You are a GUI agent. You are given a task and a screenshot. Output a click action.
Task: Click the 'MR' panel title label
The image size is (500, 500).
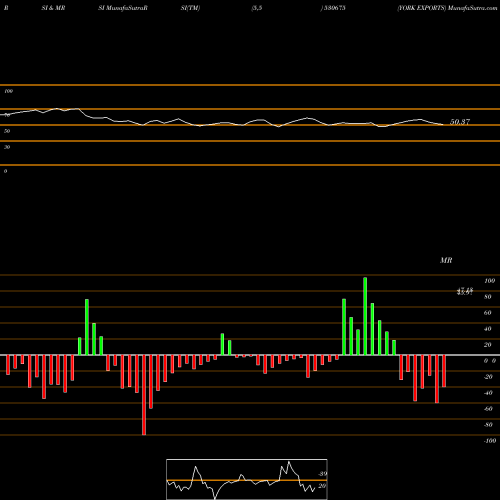coord(446,260)
